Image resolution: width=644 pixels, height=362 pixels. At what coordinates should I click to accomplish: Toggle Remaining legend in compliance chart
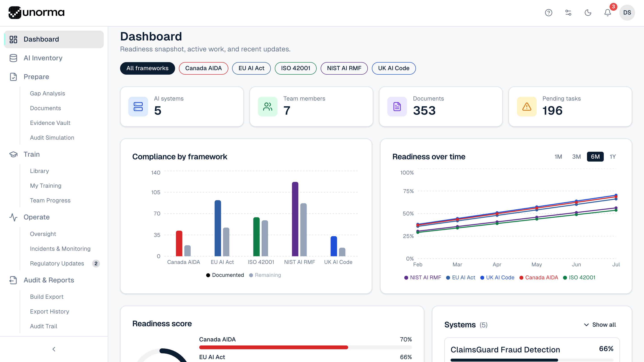pos(265,275)
